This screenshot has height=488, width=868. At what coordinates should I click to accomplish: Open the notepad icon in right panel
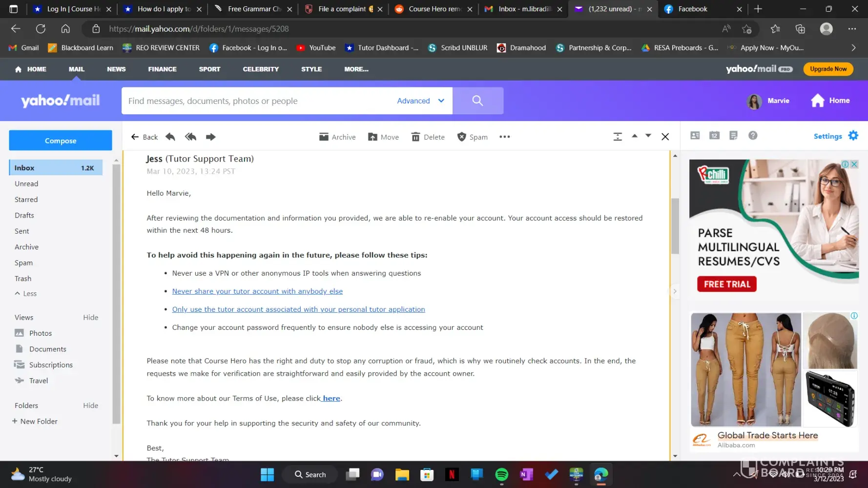coord(733,136)
